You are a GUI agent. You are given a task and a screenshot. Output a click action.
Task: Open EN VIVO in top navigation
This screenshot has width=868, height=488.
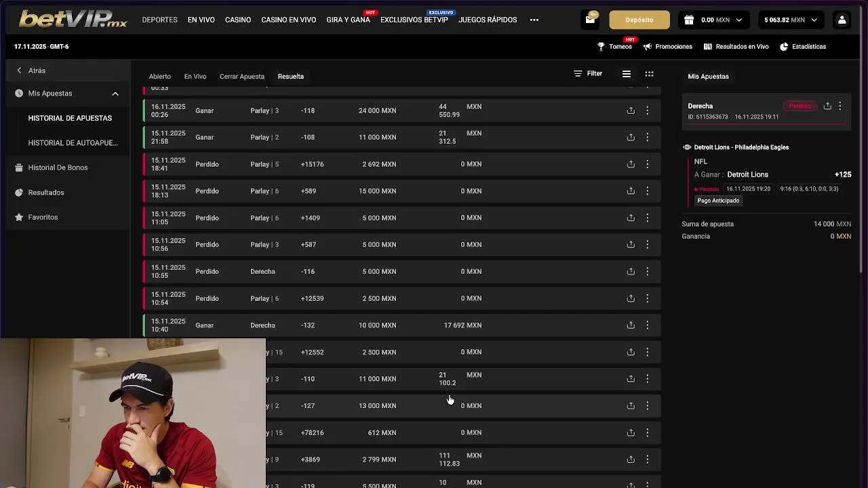point(201,20)
